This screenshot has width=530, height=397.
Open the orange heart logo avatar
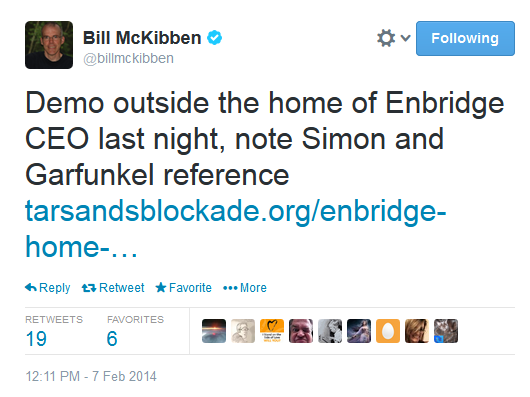272,331
